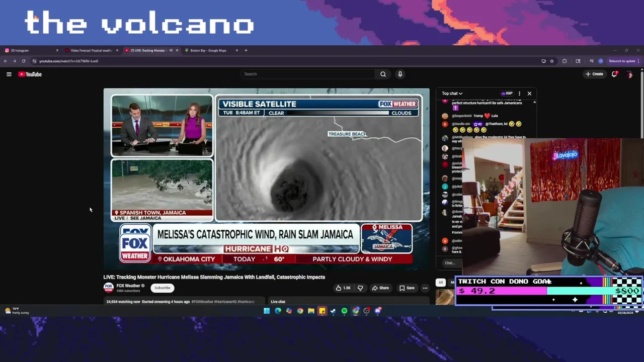Switch to the Instagram tab
The image size is (644, 362).
(x=30, y=50)
